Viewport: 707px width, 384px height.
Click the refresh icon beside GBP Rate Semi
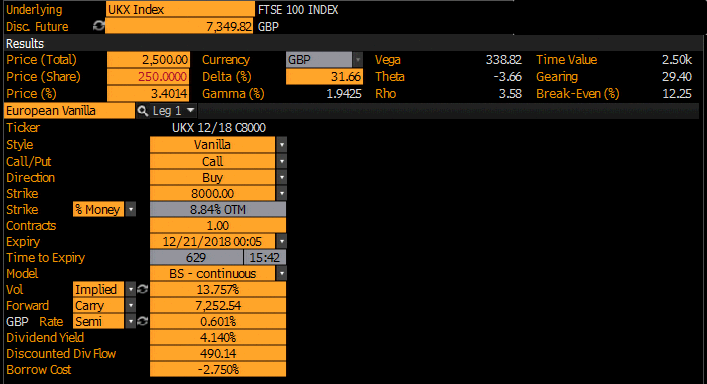pos(142,321)
